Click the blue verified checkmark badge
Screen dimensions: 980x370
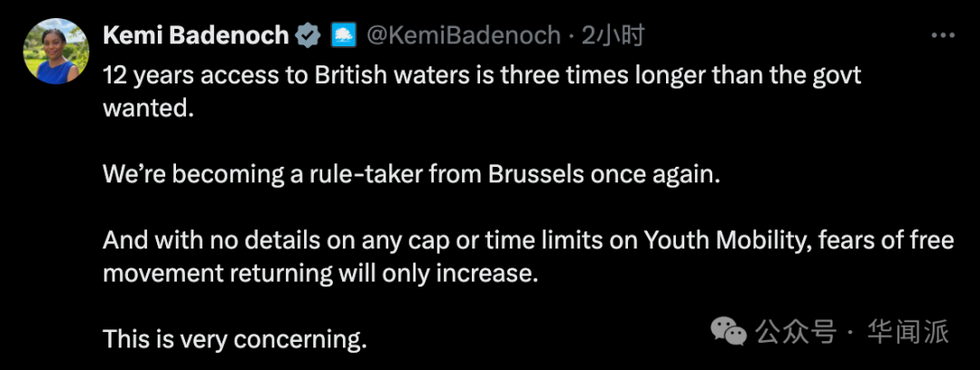309,35
